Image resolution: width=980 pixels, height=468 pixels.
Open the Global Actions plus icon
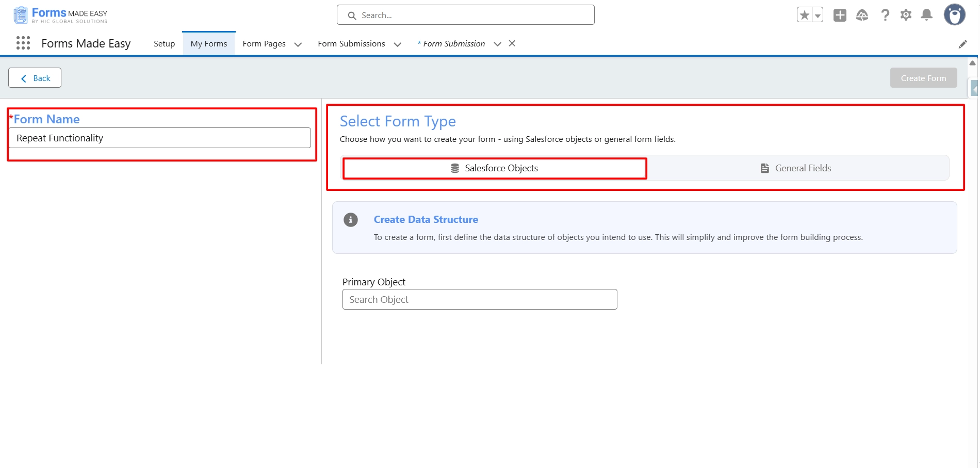point(840,15)
